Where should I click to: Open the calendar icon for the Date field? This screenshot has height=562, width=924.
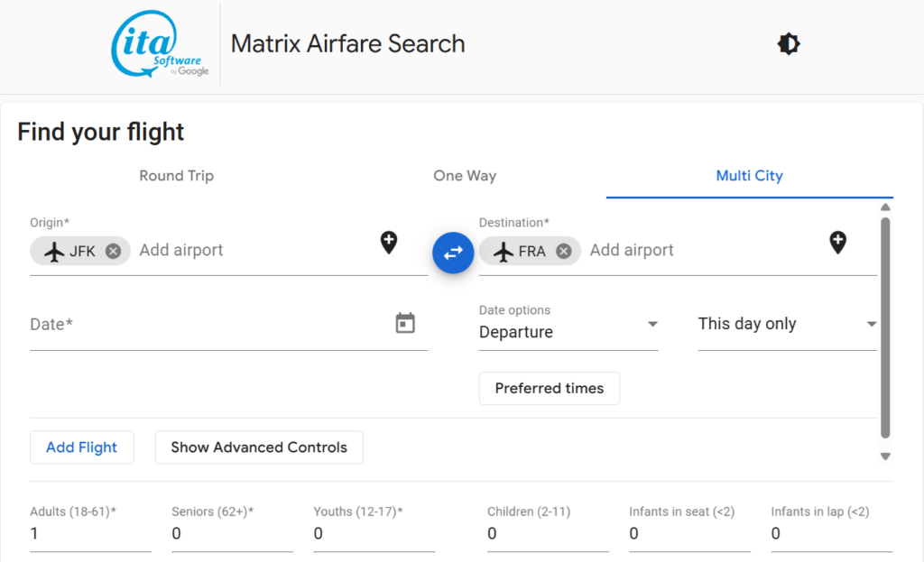pos(405,322)
